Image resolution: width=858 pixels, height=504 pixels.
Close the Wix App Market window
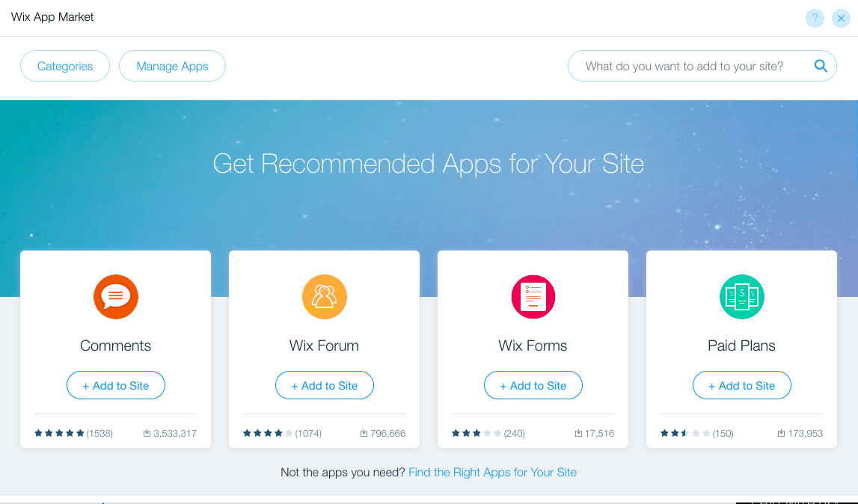[x=841, y=18]
